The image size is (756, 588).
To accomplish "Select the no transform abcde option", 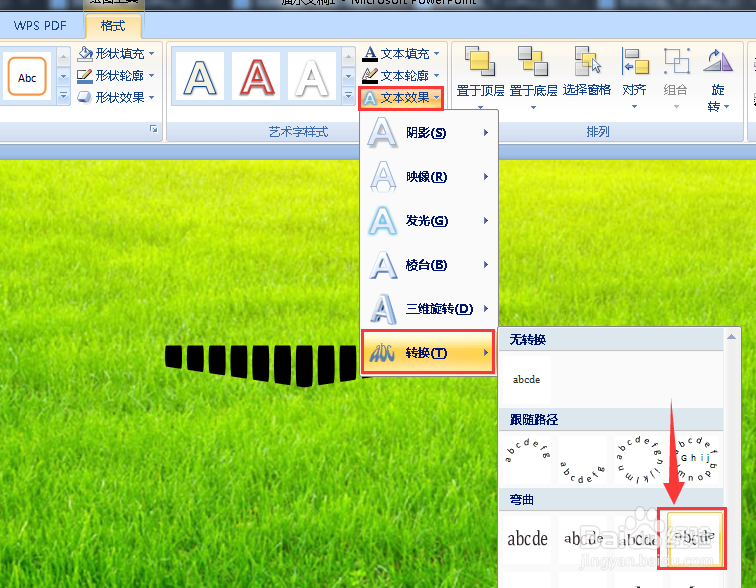I will click(x=526, y=379).
